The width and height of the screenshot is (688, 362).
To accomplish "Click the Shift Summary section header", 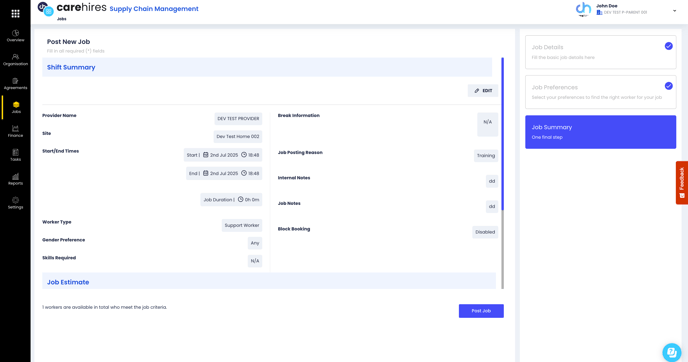I will click(x=267, y=67).
